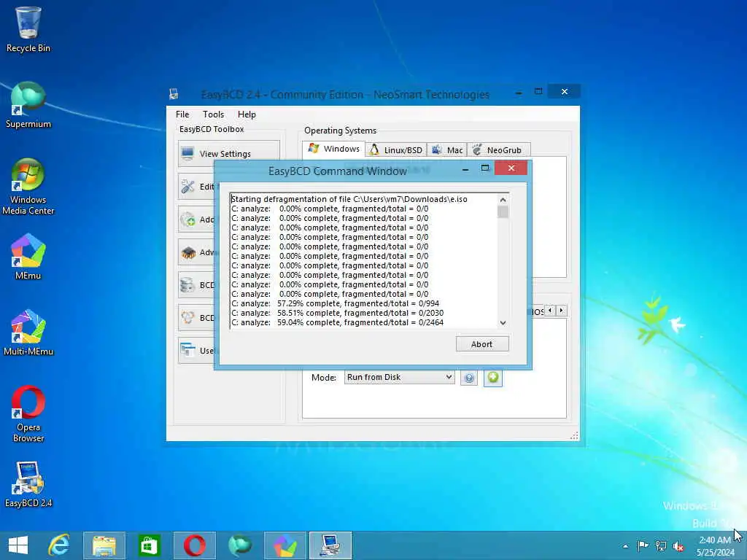Screen dimensions: 747x560
Task: Open the Store app on the taskbar
Action: point(149,545)
